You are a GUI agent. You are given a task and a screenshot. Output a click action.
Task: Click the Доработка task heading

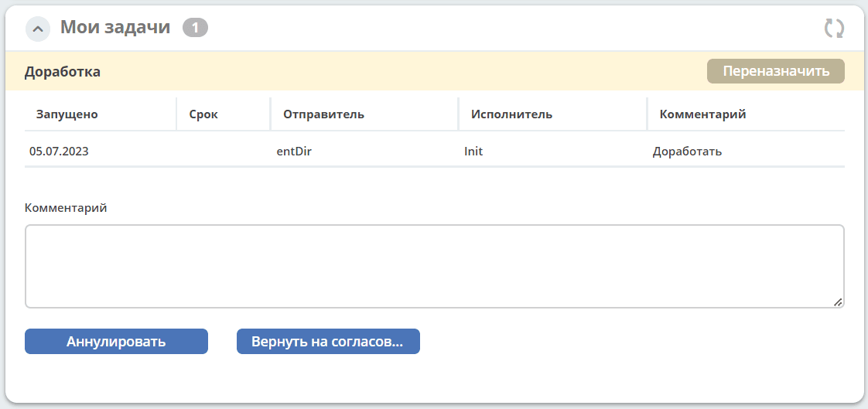62,72
